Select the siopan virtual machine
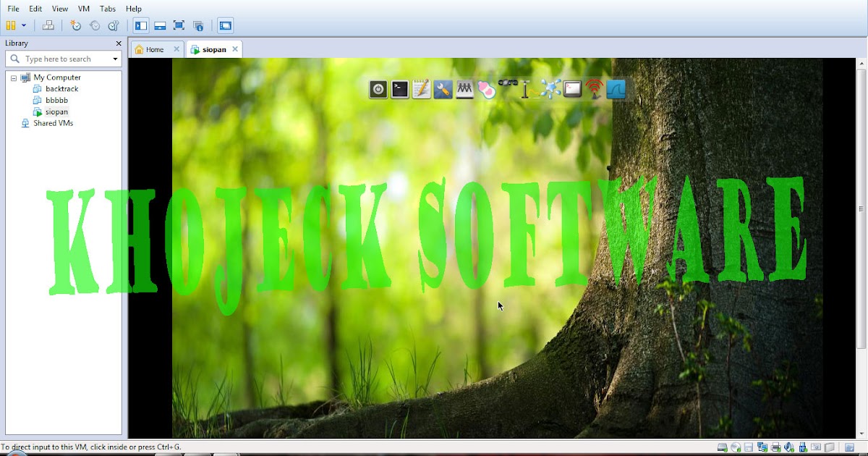 point(56,112)
